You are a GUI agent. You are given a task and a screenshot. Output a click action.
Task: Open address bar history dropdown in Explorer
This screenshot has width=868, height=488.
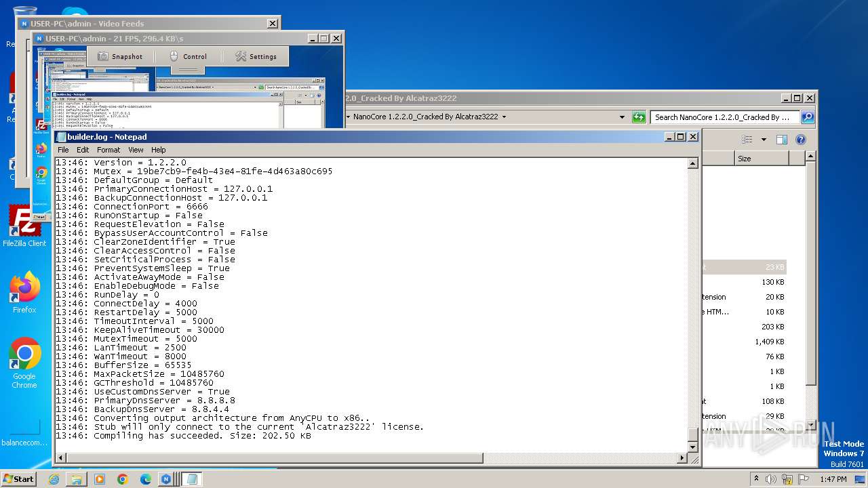(x=622, y=117)
